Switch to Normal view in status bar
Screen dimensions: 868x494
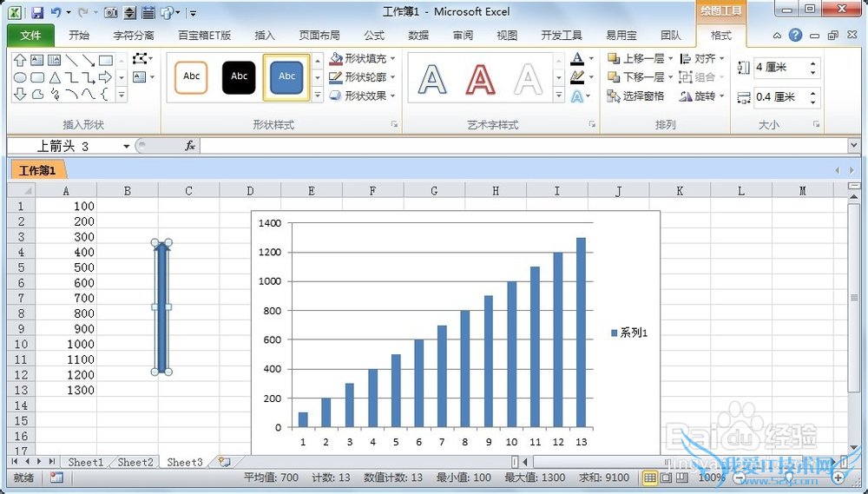[x=650, y=478]
